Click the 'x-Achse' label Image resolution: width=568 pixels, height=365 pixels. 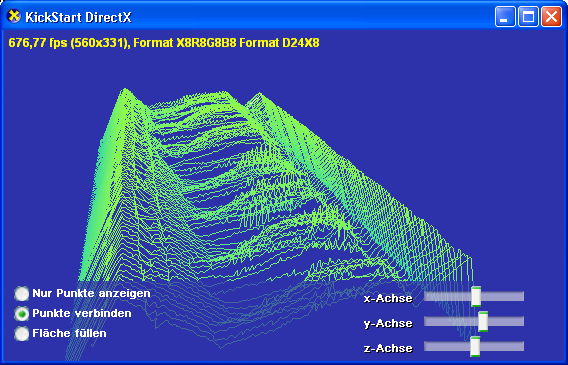pos(388,299)
